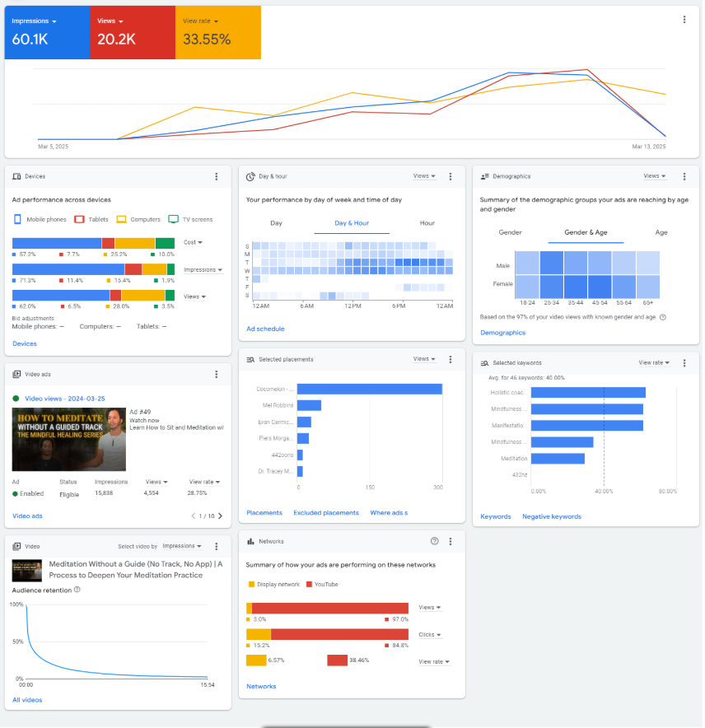This screenshot has height=728, width=705.
Task: Open Selected keywords card overflow menu
Action: point(684,362)
